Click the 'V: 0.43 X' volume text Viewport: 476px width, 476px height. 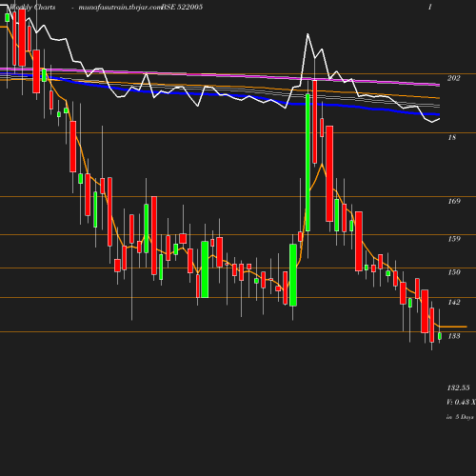click(461, 402)
